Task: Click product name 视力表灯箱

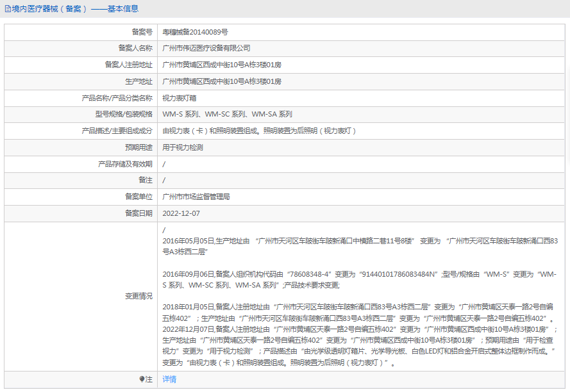Action: pyautogui.click(x=180, y=98)
